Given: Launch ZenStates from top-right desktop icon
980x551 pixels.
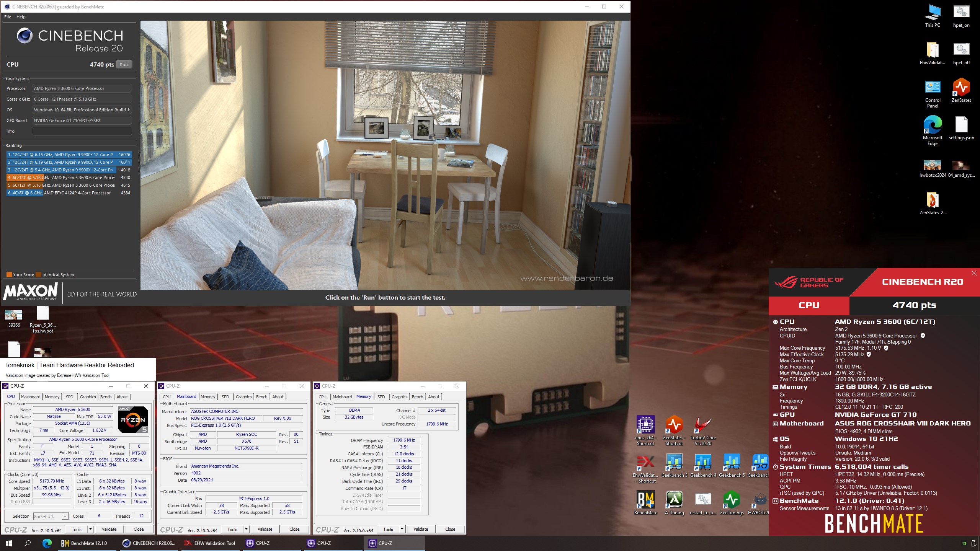Looking at the screenshot, I should 961,91.
